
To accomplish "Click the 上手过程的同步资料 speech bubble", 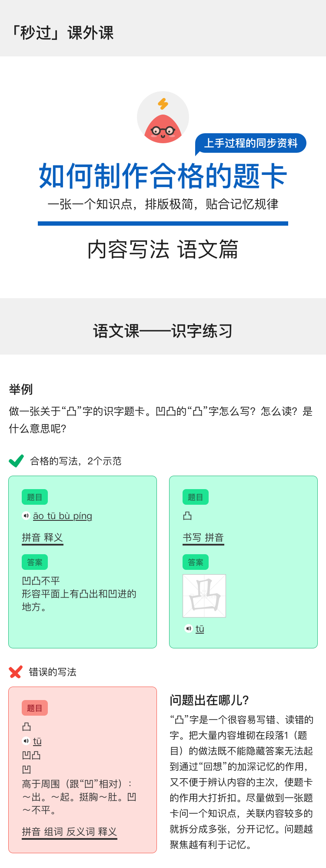I will pos(251,143).
